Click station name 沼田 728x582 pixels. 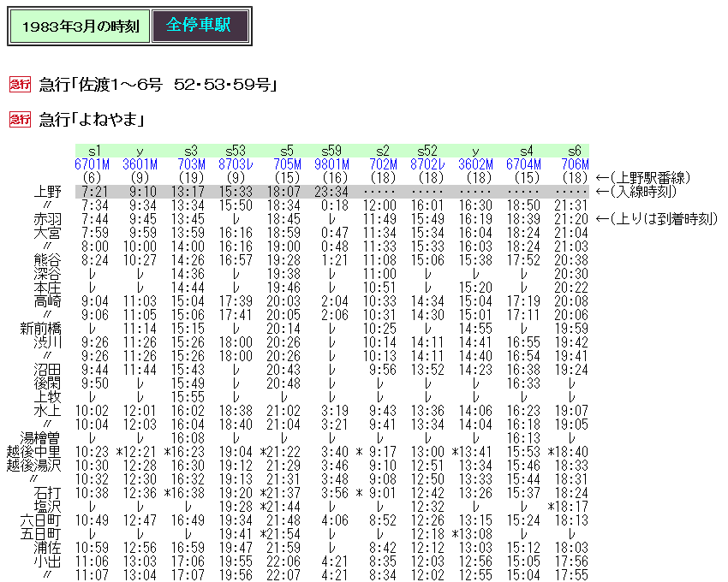[47, 370]
